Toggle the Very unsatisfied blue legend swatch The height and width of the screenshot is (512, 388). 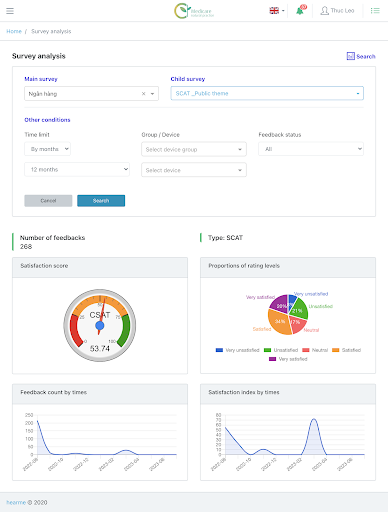pyautogui.click(x=219, y=350)
